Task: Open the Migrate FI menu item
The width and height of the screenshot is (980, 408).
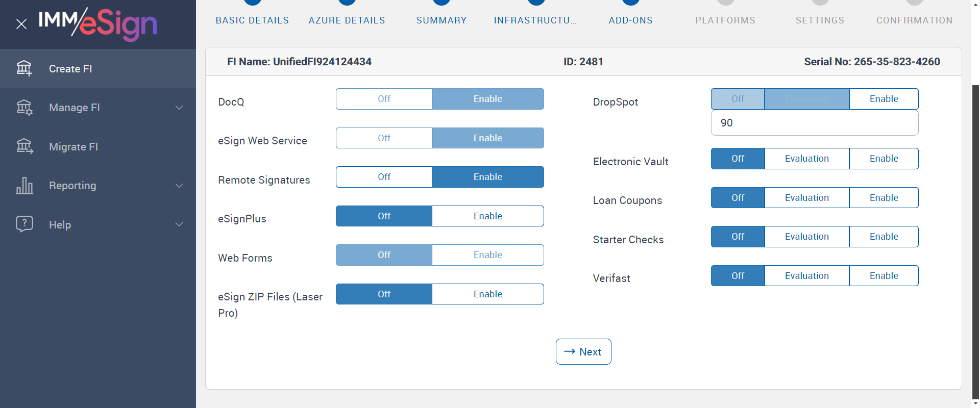Action: coord(98,147)
